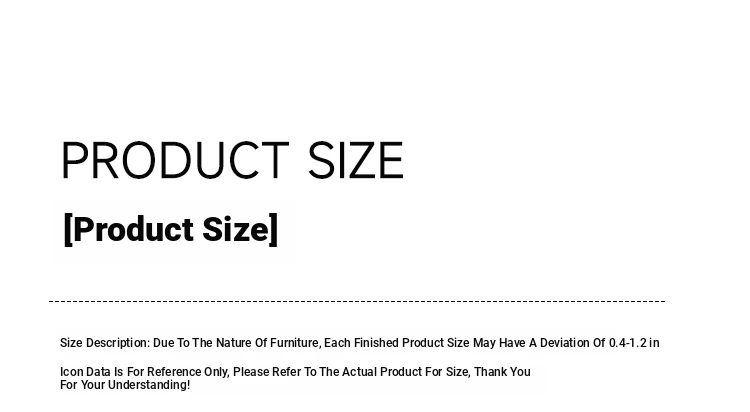The image size is (750, 412).
Task: Click the 'Size Description:' label text
Action: 105,343
